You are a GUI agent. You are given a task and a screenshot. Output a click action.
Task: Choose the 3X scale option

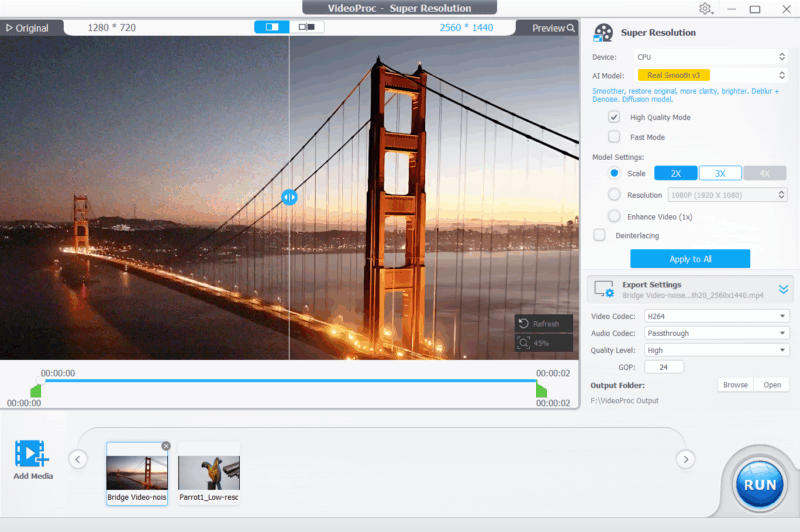point(720,173)
